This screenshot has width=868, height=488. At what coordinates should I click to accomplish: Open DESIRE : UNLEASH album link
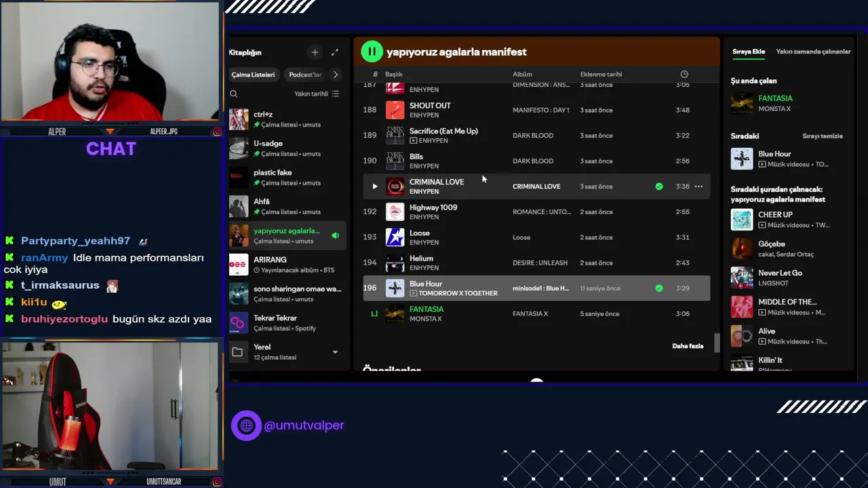tap(540, 263)
